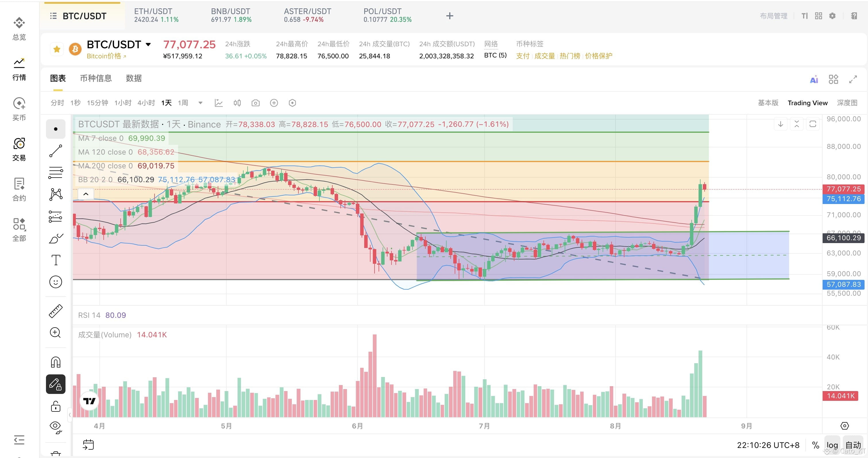Open the 合约 futures sidebar icon
This screenshot has height=458, width=868.
pos(19,189)
